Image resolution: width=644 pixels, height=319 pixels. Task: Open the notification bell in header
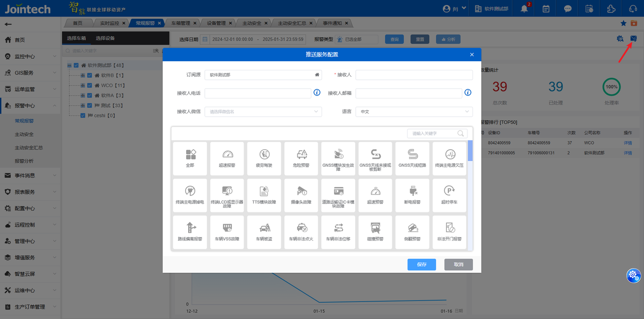(x=524, y=9)
